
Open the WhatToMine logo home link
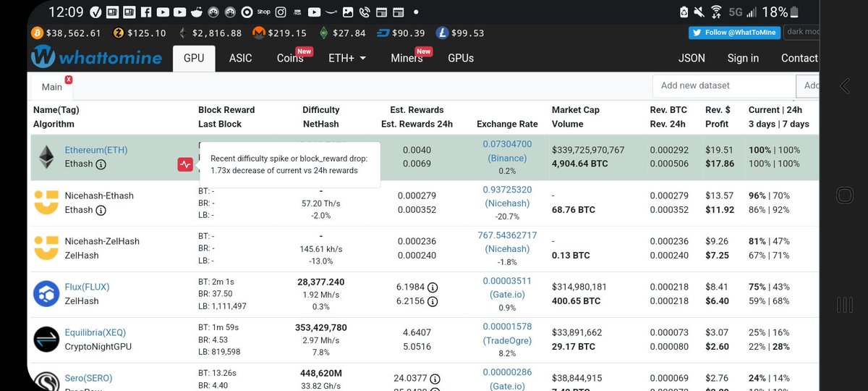96,57
